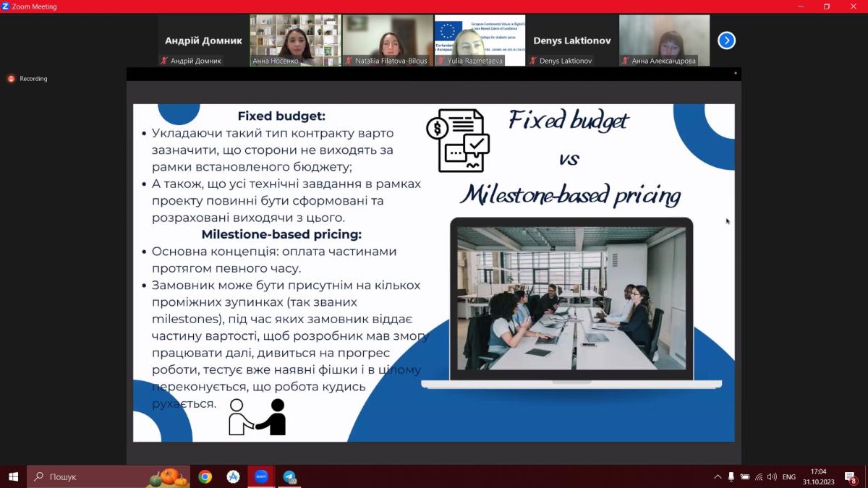868x488 pixels.
Task: Select Анна Александрова's video tile
Action: (x=664, y=40)
